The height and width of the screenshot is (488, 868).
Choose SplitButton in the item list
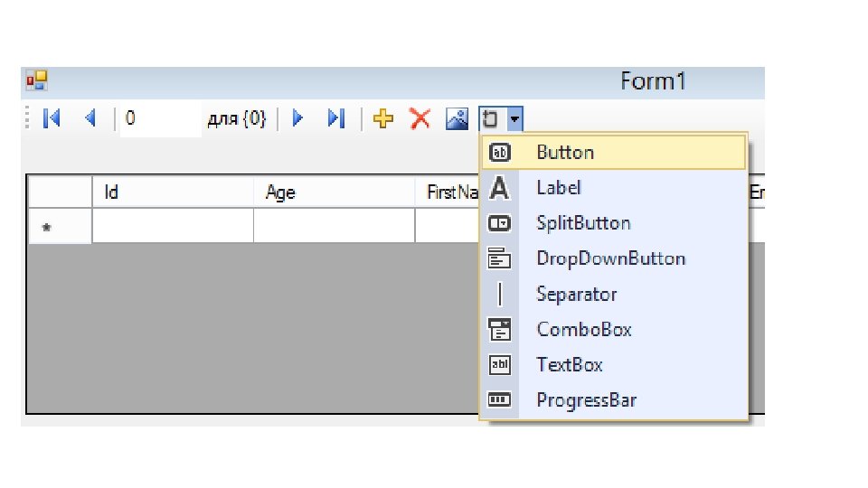(x=583, y=223)
